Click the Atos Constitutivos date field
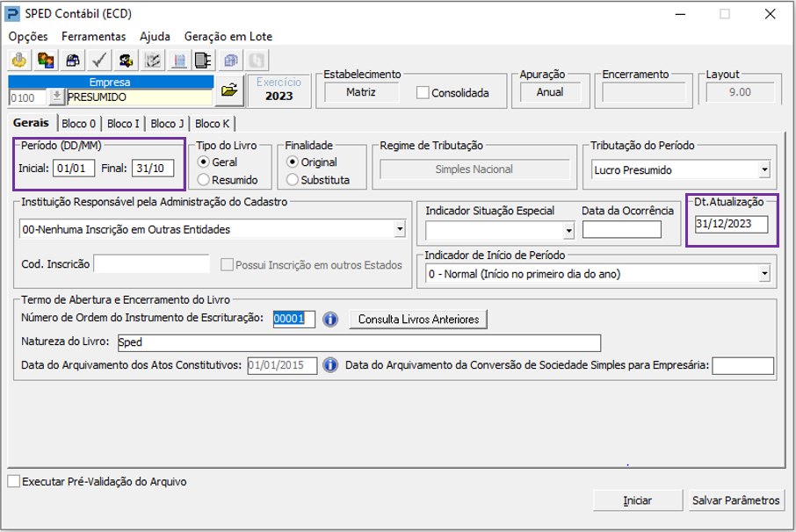This screenshot has height=532, width=796. point(282,365)
